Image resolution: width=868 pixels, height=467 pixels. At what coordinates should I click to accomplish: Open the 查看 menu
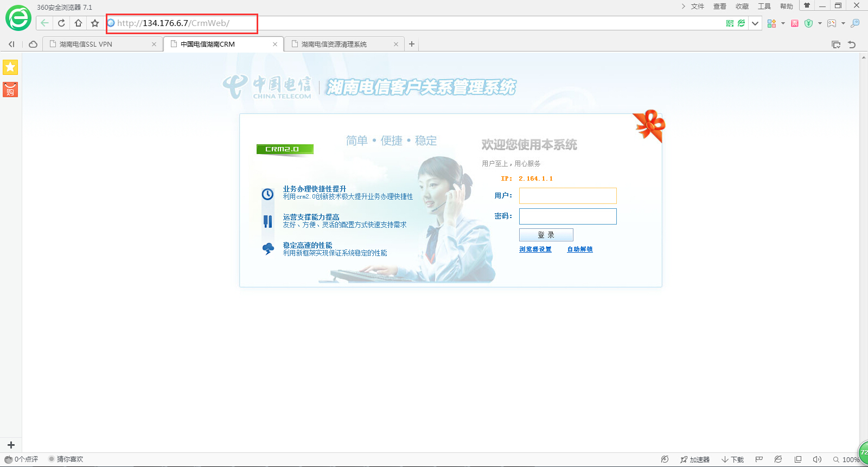tap(720, 7)
